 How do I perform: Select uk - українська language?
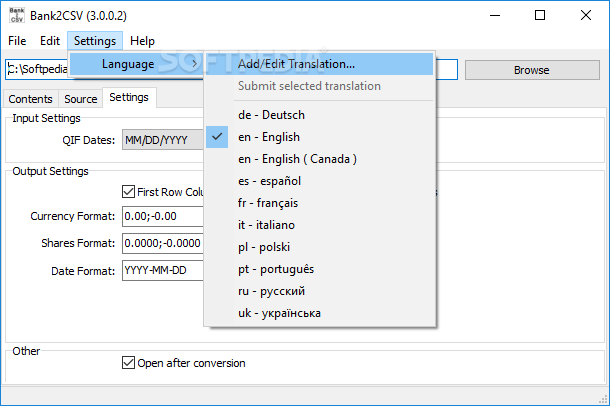click(x=319, y=313)
